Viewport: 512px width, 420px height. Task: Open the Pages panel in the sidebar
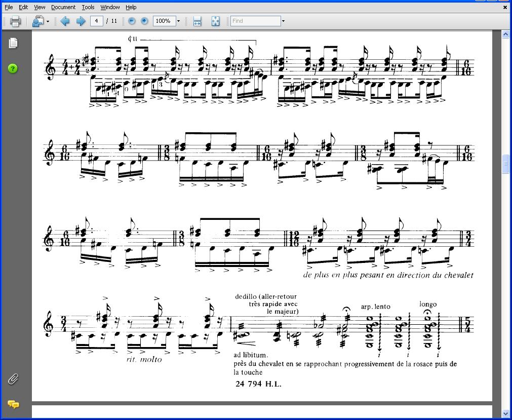(x=13, y=43)
